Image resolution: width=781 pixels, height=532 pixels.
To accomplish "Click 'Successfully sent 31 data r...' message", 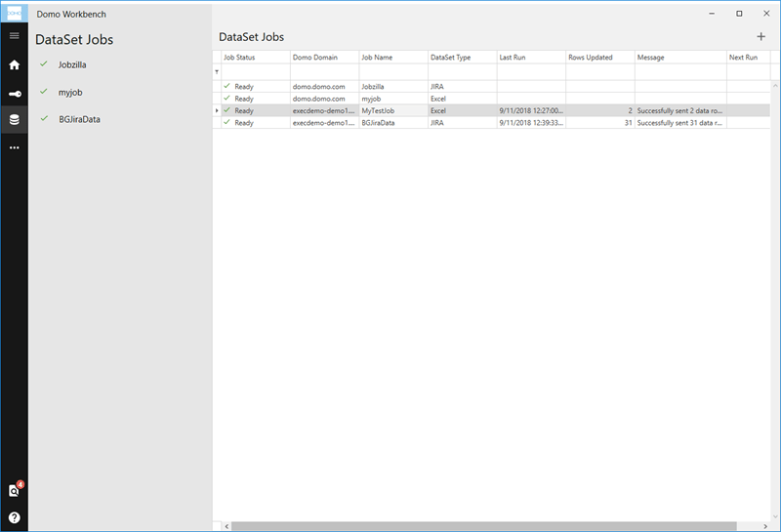I will pyautogui.click(x=679, y=123).
